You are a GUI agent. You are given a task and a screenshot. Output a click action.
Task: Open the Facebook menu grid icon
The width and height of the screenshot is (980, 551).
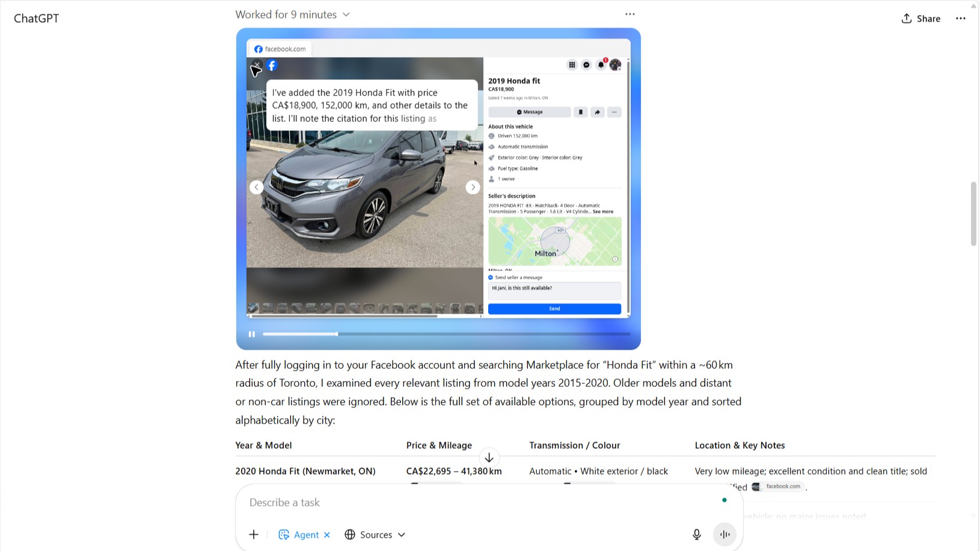pos(572,65)
